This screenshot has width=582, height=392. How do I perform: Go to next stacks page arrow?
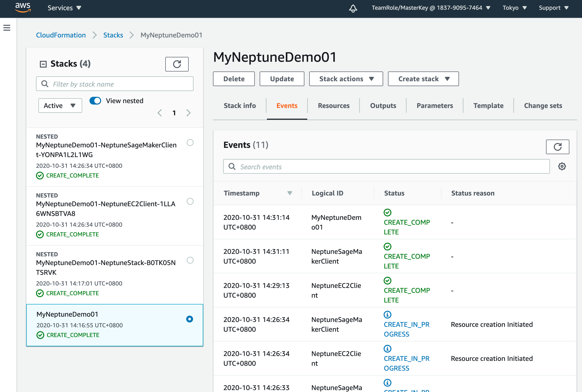[188, 113]
